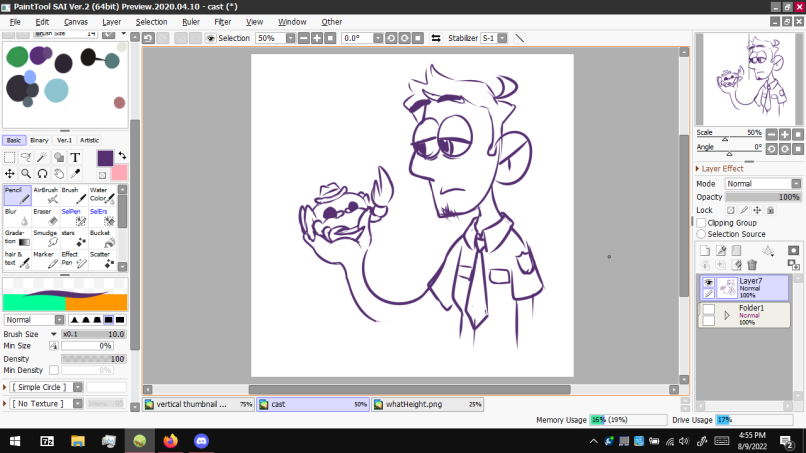
Task: Click the delete layer trash icon
Action: pos(751,265)
